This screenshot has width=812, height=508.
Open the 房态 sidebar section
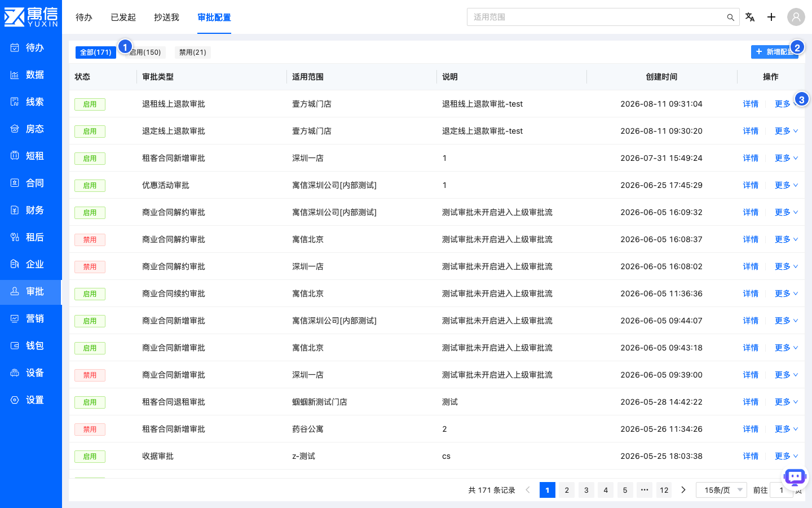[31, 129]
